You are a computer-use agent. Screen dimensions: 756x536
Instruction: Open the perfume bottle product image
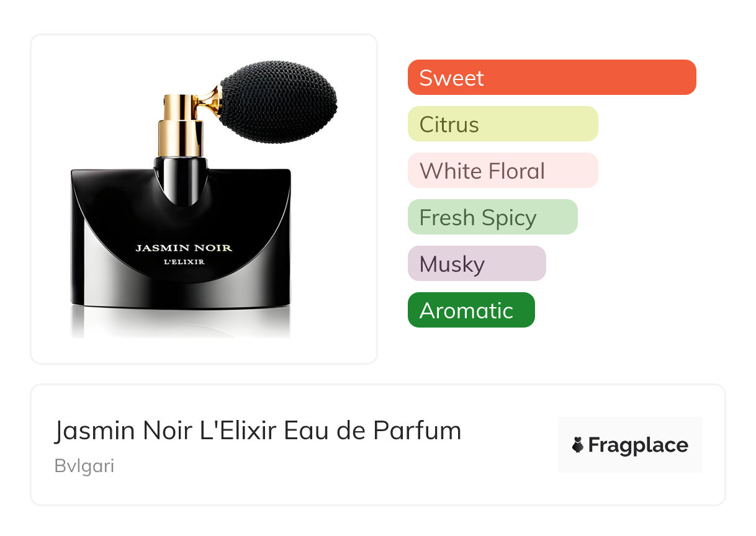pos(204,199)
